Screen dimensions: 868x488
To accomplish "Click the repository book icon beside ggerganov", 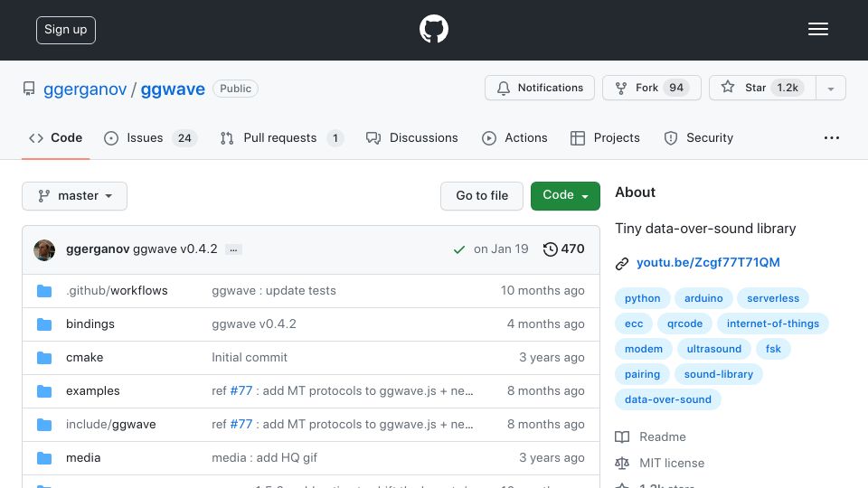I will click(29, 89).
